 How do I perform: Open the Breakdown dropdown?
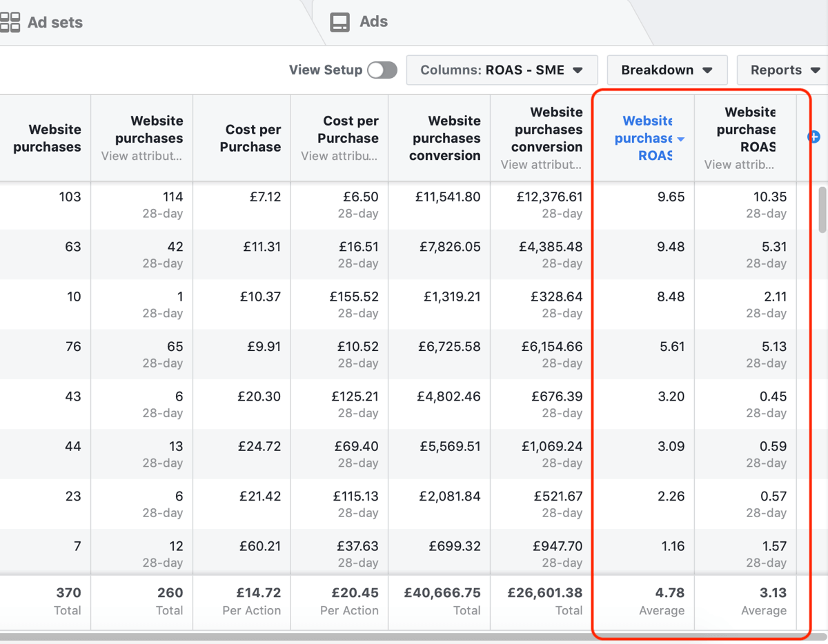coord(667,70)
